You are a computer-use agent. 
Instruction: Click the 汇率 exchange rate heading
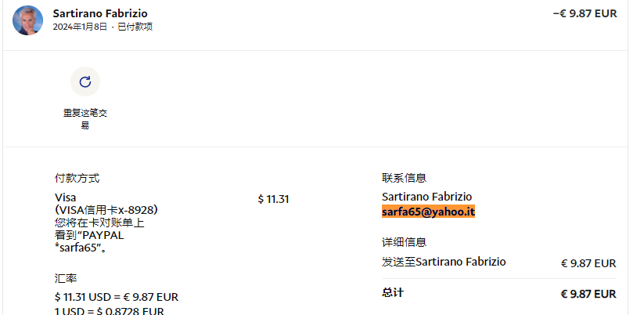coord(66,278)
